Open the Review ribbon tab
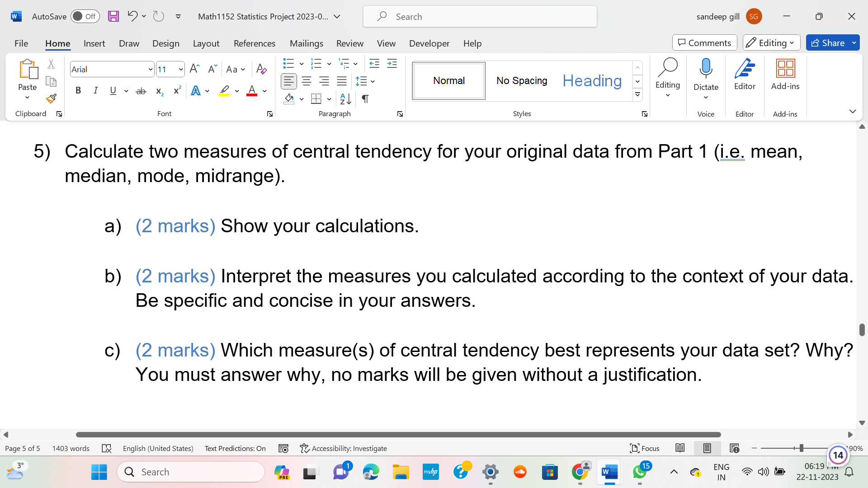 tap(349, 43)
